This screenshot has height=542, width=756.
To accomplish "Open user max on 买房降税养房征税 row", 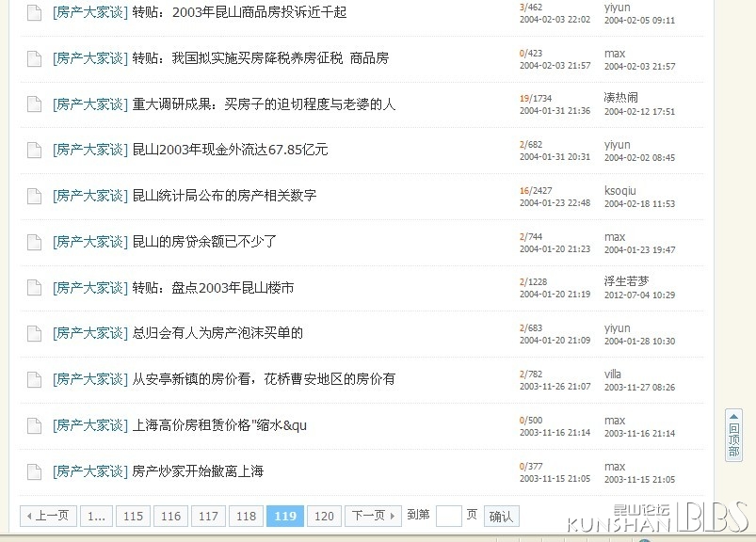I will pyautogui.click(x=615, y=54).
